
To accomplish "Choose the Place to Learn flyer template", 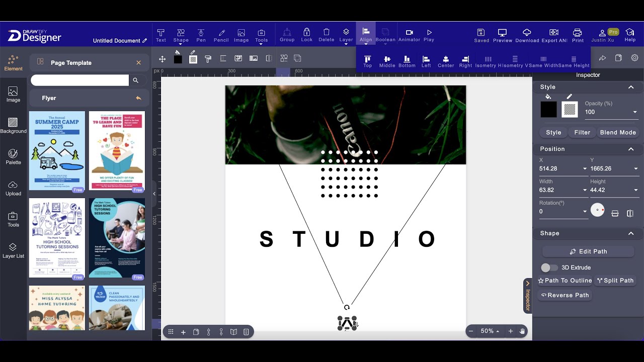I will point(117,150).
